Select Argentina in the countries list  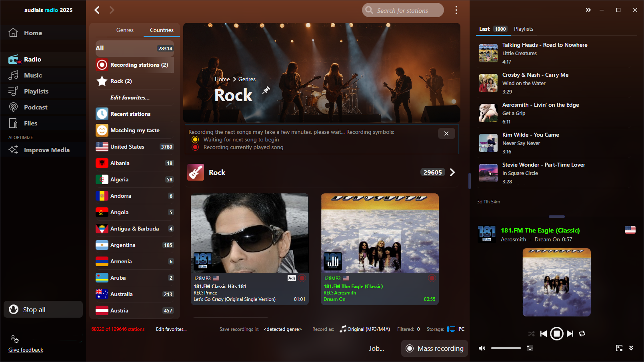coord(135,245)
